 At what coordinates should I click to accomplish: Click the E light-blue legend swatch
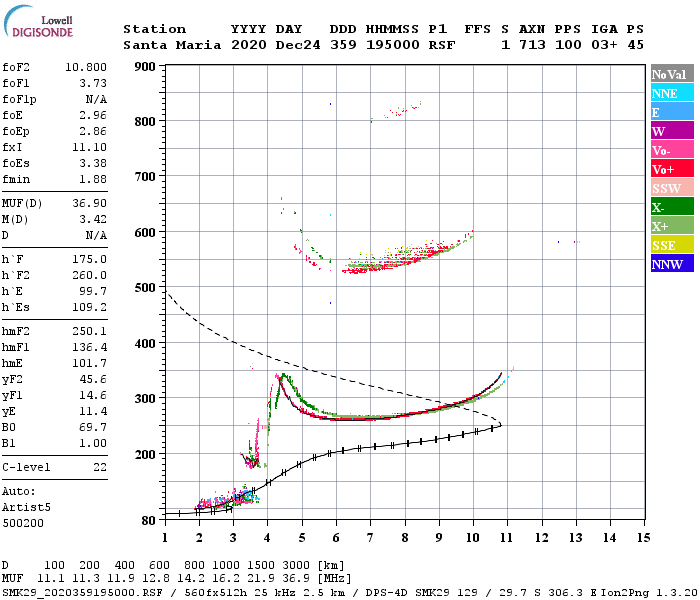coord(672,112)
